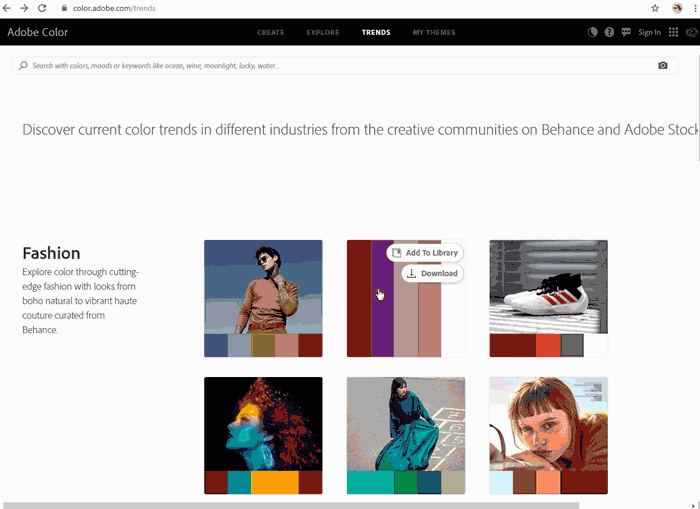Open the feedback chat bubble icon
Screen dimensions: 700x509
(x=626, y=32)
